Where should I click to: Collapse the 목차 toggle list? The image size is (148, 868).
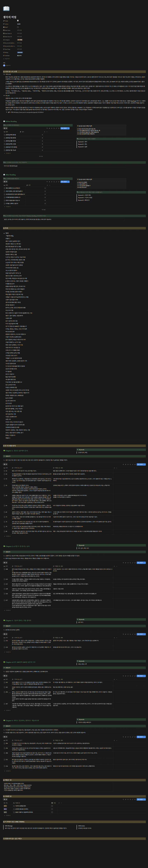[4, 233]
